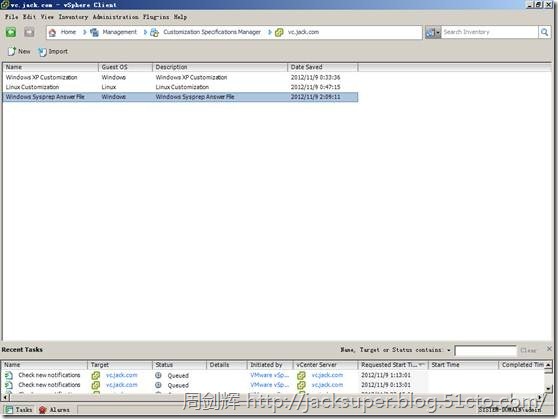Click the vCenter Server icon in second task row
Viewport: 558px width, 419px height.
pos(301,385)
